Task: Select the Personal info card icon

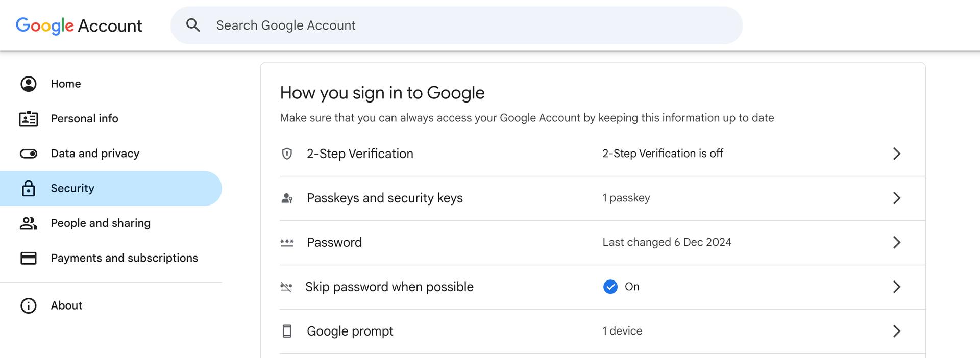Action: pyautogui.click(x=28, y=118)
